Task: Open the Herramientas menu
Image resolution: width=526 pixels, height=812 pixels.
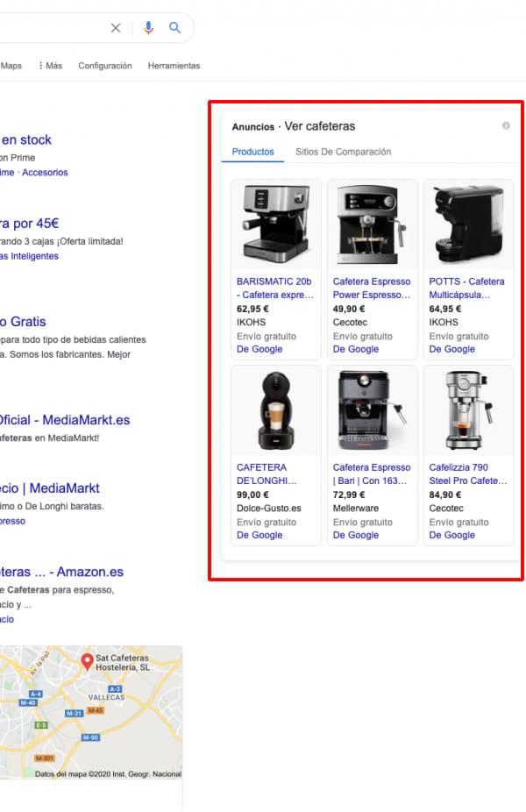Action: pyautogui.click(x=174, y=66)
